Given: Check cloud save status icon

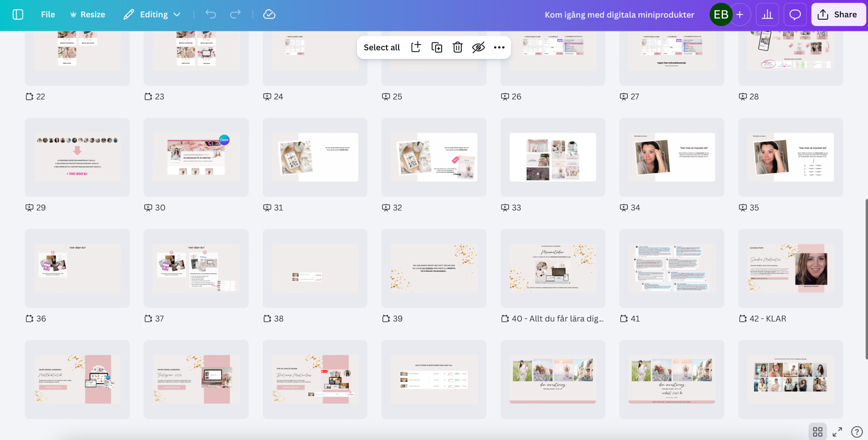Looking at the screenshot, I should click(x=269, y=15).
